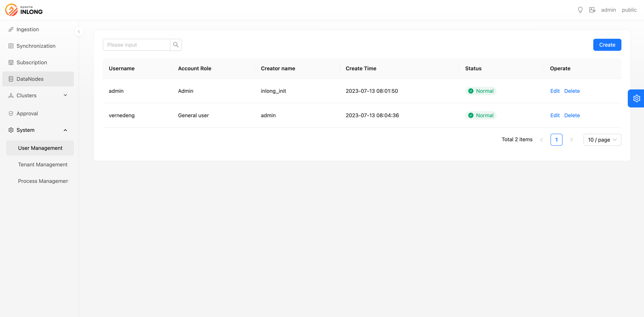The height and width of the screenshot is (317, 644).
Task: Open the floating settings gear panel
Action: [x=636, y=98]
